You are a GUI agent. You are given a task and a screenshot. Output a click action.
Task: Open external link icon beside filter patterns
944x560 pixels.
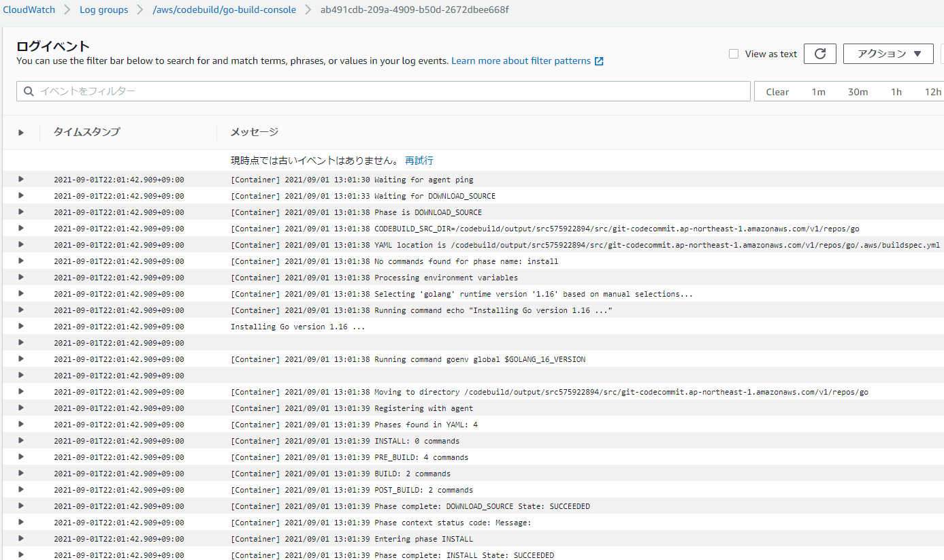tap(599, 61)
